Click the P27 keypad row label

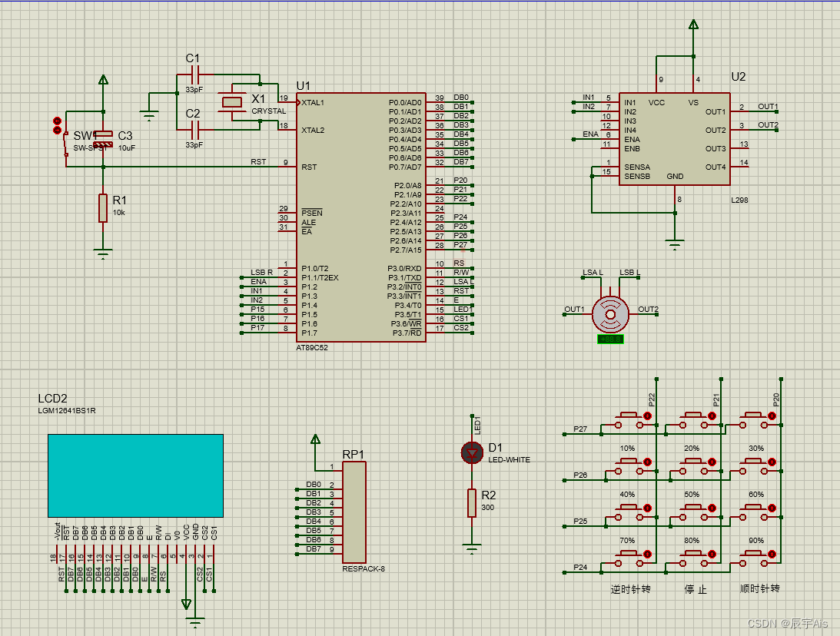click(580, 429)
